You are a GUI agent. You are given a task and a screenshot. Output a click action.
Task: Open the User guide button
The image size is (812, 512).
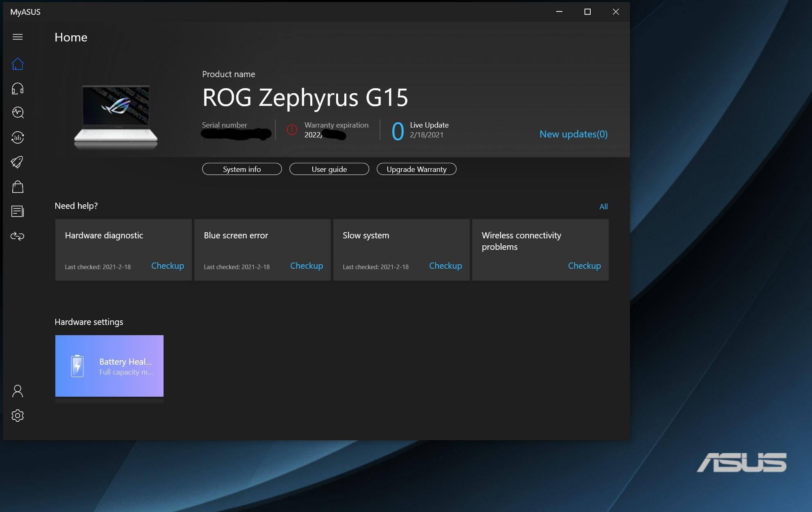(x=329, y=169)
